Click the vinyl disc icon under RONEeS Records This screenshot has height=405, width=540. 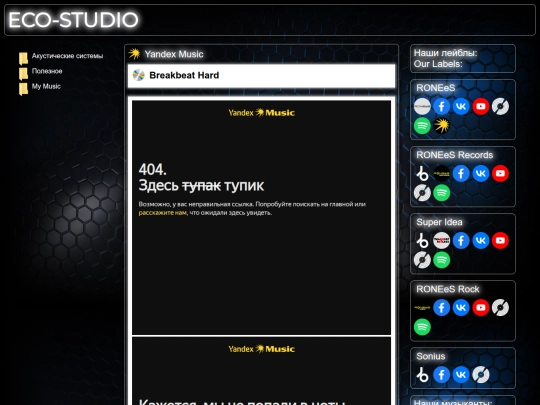(x=422, y=193)
